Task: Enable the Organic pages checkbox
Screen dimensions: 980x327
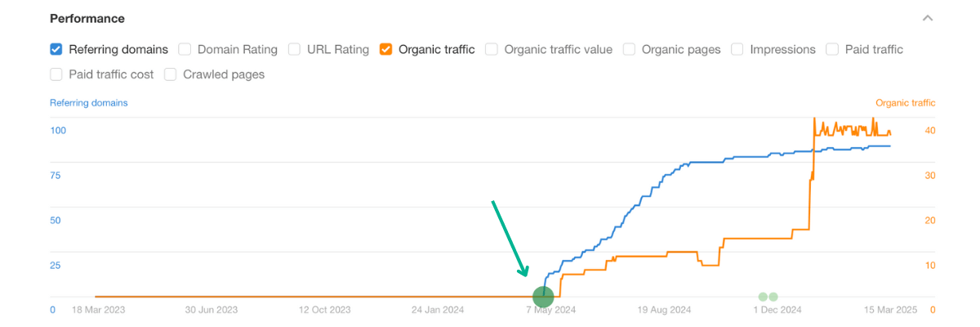Action: (x=629, y=49)
